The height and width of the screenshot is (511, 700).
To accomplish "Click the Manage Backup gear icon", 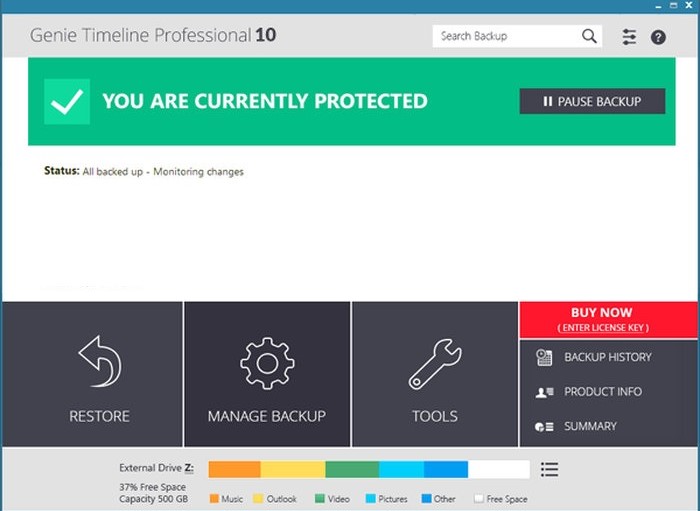I will coord(267,363).
